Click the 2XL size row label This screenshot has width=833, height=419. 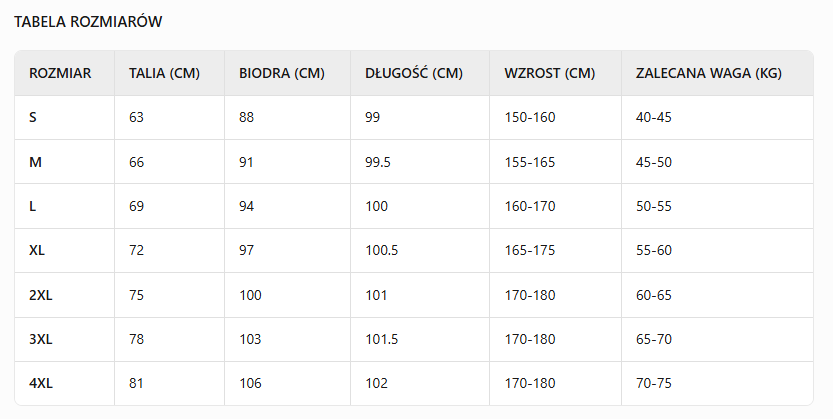coord(41,295)
